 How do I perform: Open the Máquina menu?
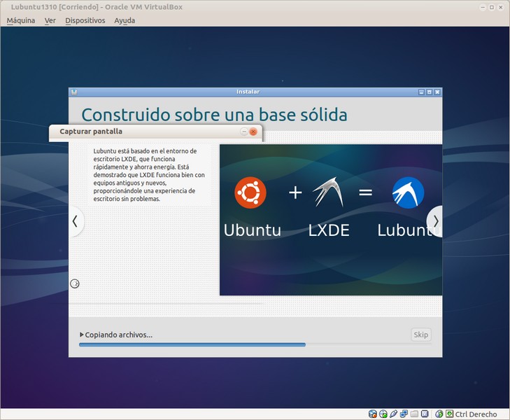pos(20,20)
